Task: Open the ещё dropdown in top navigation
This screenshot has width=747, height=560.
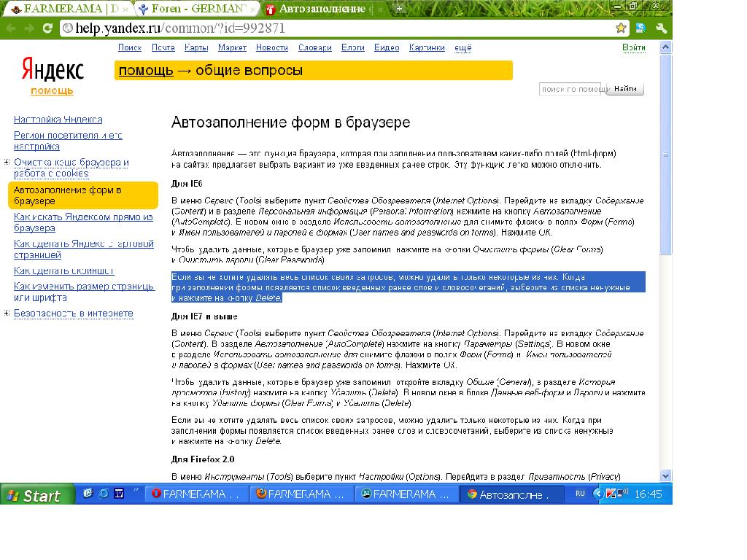Action: [462, 47]
